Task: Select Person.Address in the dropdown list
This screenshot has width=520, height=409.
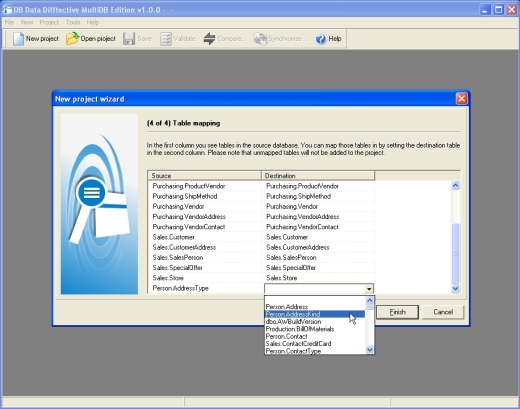Action: pyautogui.click(x=315, y=307)
